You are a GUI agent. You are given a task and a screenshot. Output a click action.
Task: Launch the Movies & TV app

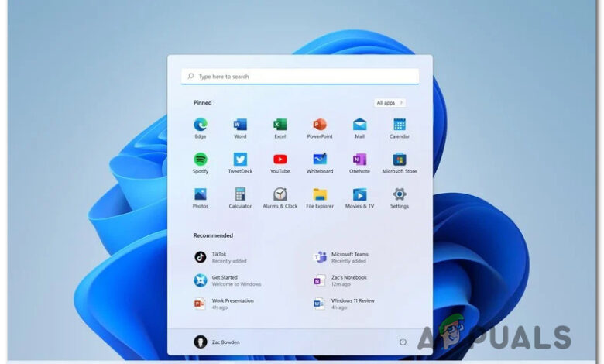point(360,194)
